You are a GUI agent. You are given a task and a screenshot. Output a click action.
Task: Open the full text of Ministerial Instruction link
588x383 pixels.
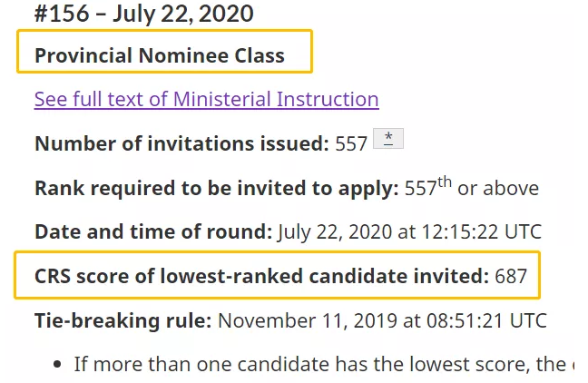[206, 99]
